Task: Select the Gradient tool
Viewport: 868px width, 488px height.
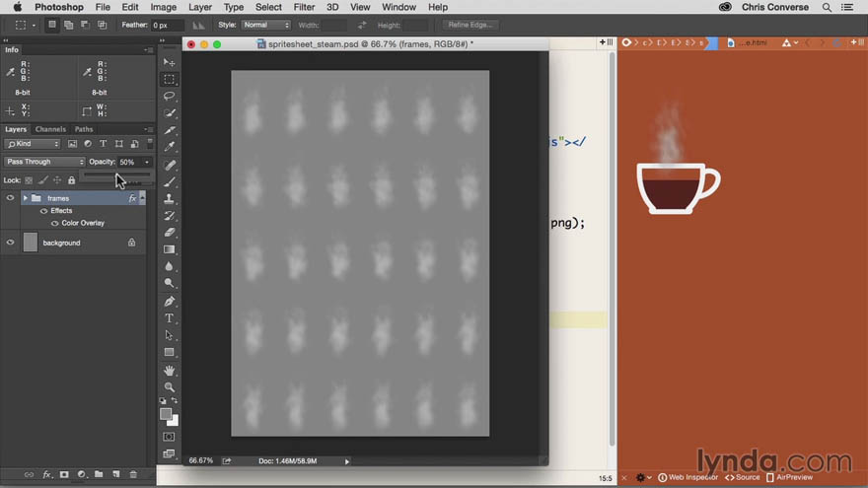Action: tap(170, 249)
